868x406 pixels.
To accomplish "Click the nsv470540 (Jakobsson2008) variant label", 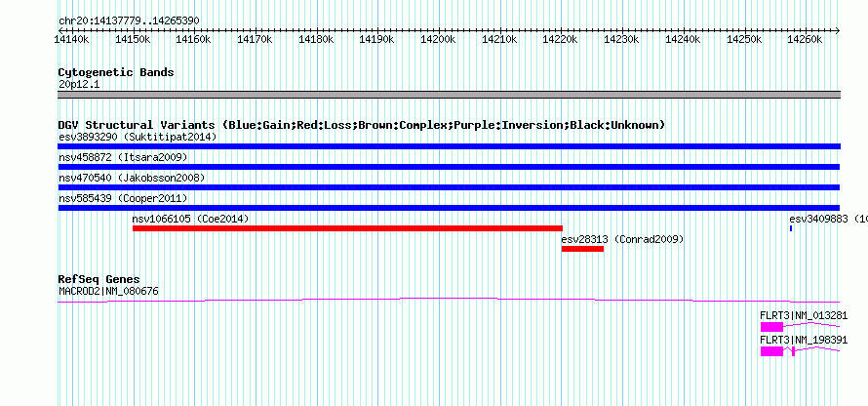I will click(x=132, y=178).
